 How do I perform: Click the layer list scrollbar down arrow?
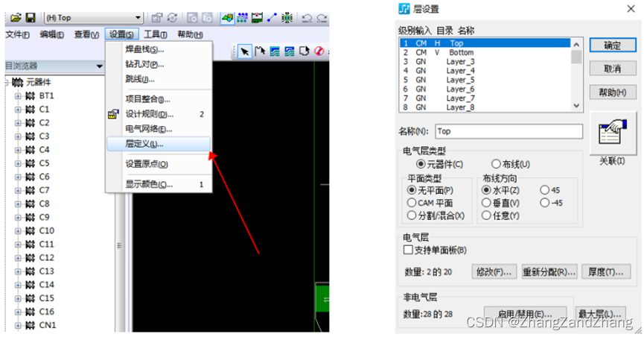pyautogui.click(x=576, y=106)
